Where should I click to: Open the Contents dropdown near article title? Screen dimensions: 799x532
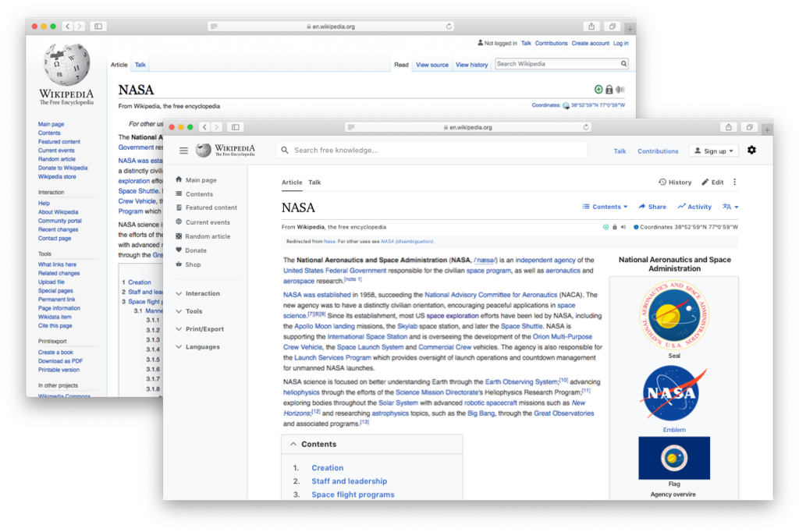pos(605,207)
